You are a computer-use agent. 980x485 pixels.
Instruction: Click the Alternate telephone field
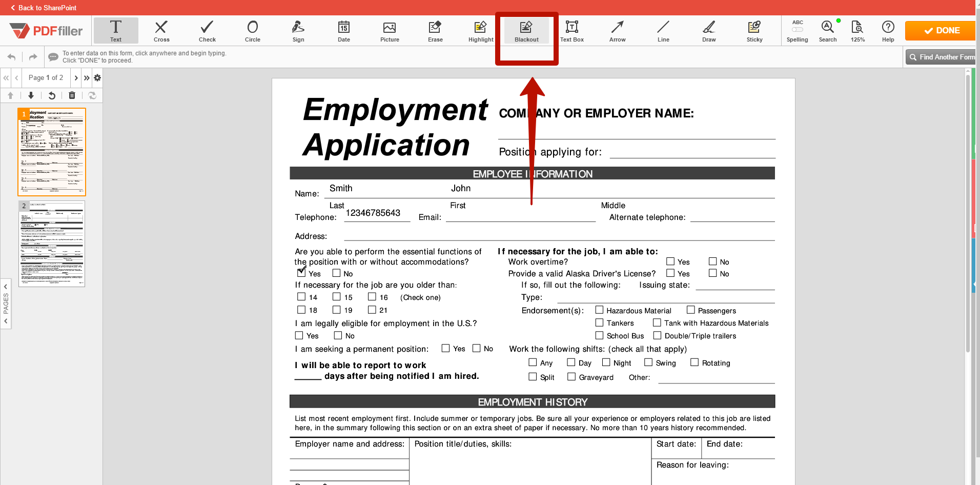click(732, 217)
